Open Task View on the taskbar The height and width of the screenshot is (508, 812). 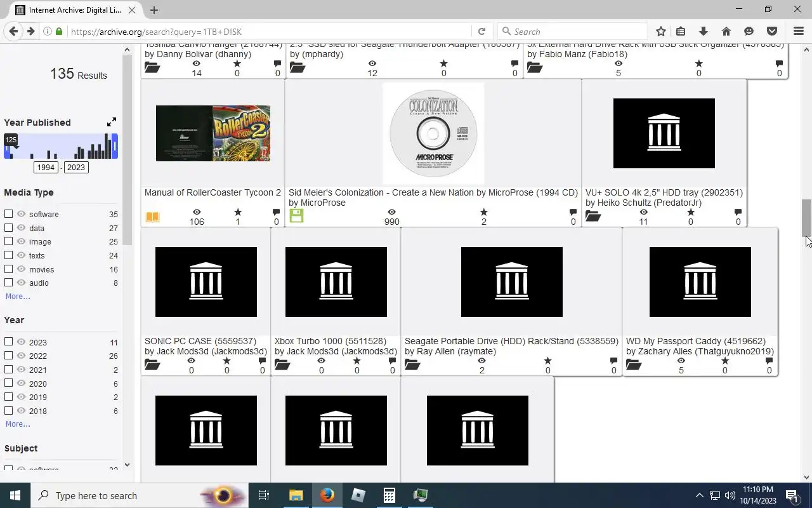click(x=264, y=495)
